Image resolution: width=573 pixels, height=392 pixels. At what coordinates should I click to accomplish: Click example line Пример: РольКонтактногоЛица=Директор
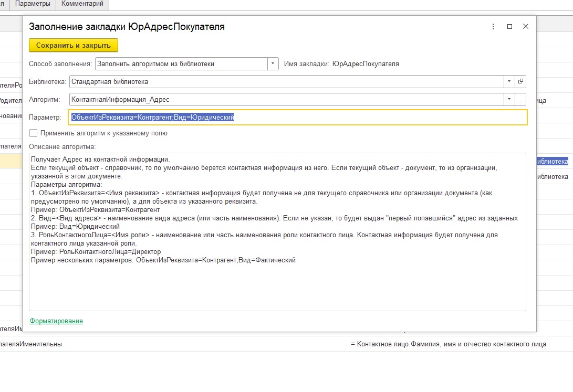coord(96,252)
